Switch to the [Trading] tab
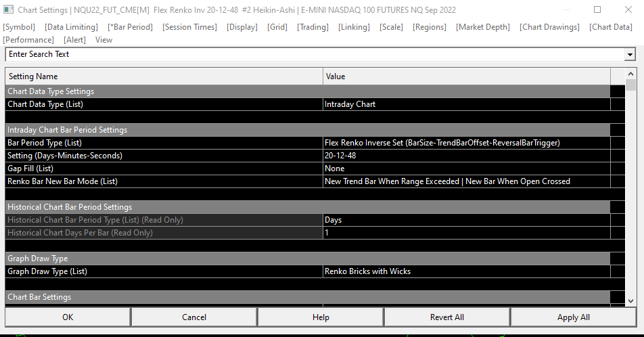 [x=313, y=27]
